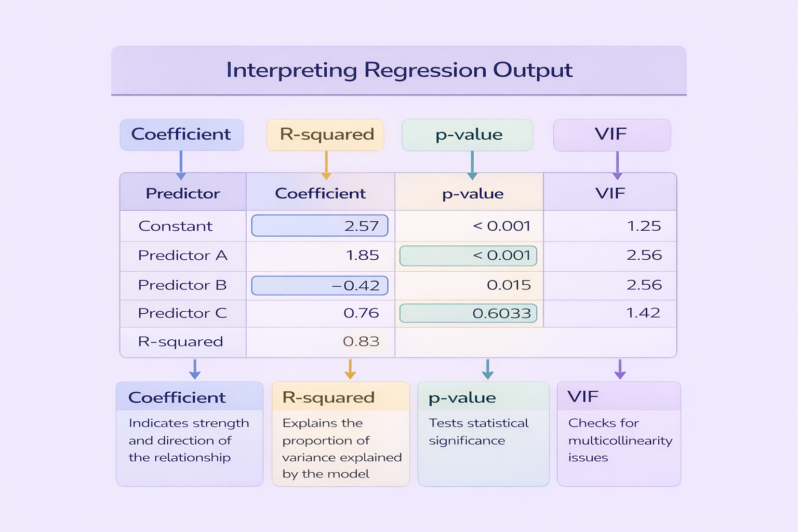This screenshot has width=798, height=532.
Task: Click the p-value tag above the table
Action: click(x=468, y=135)
